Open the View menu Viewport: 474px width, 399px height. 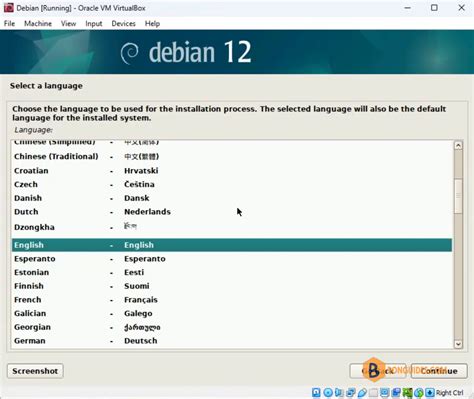(x=68, y=24)
